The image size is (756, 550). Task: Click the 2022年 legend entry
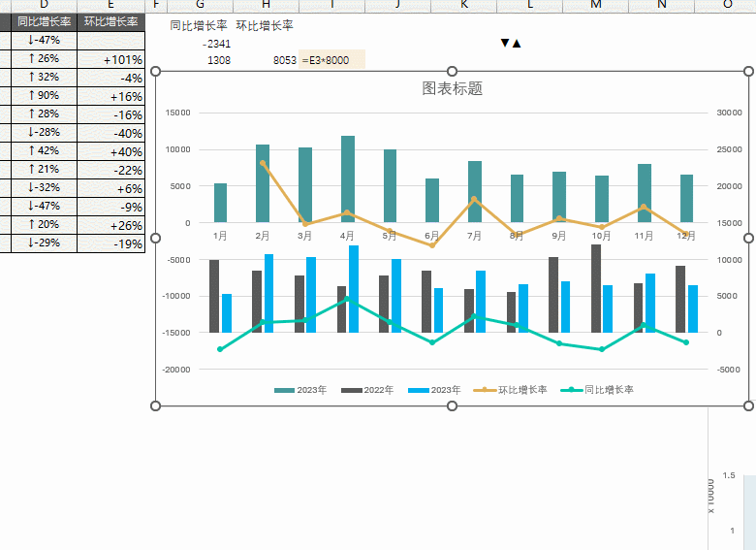367,390
